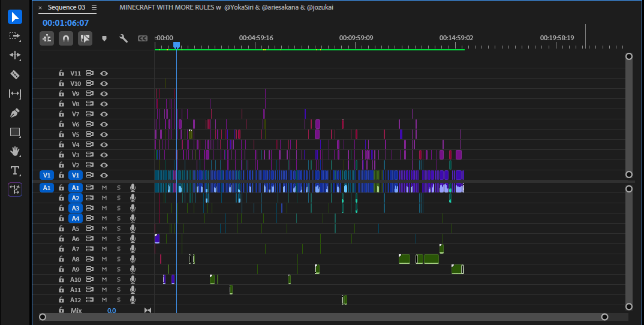Image resolution: width=644 pixels, height=325 pixels.
Task: Toggle Snap in timeline magnet icon
Action: (66, 38)
